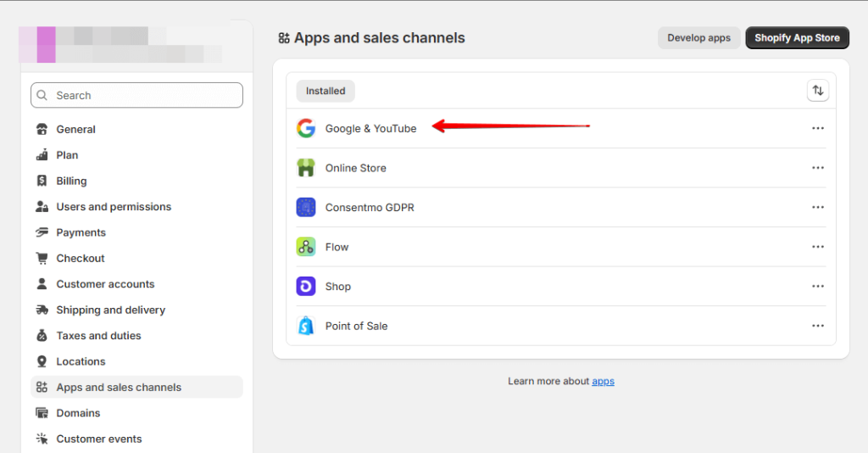Open more options for Point of Sale
Viewport: 868px width, 453px height.
(818, 326)
